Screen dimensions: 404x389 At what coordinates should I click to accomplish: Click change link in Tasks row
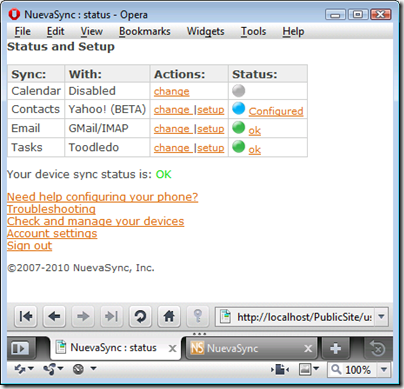click(172, 148)
